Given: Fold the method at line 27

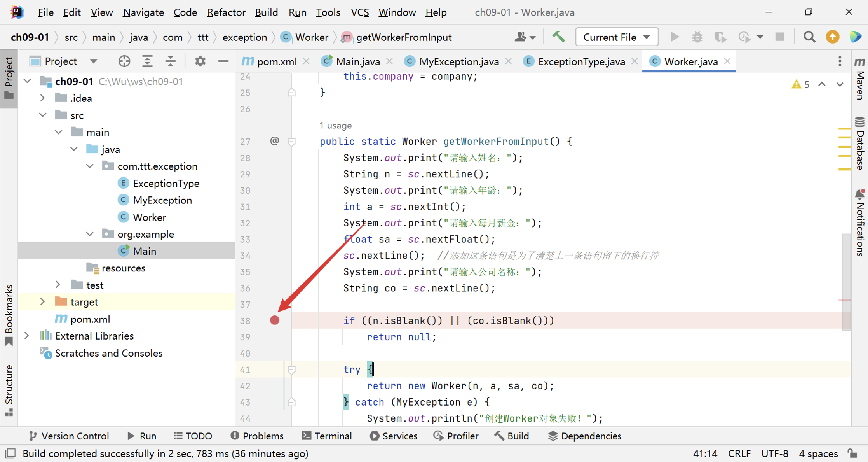Looking at the screenshot, I should pos(291,142).
